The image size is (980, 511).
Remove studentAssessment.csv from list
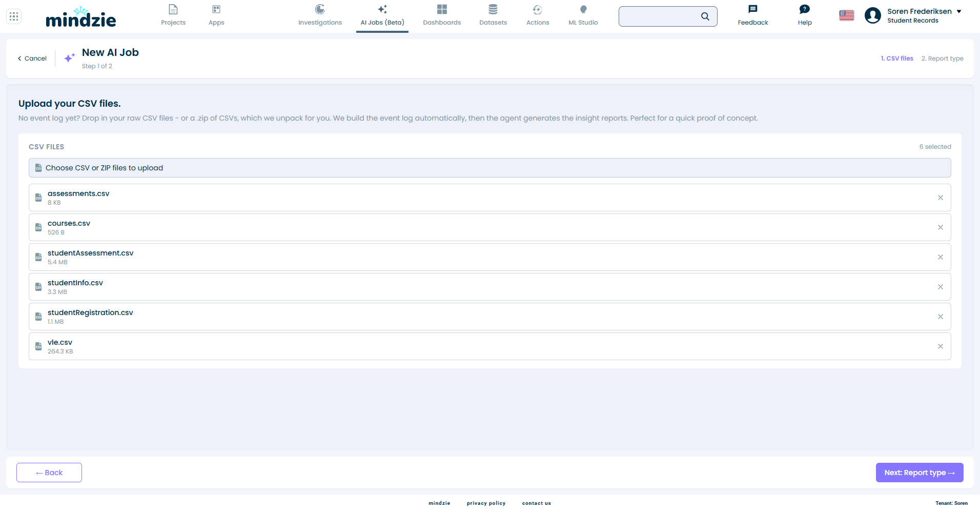pyautogui.click(x=941, y=257)
